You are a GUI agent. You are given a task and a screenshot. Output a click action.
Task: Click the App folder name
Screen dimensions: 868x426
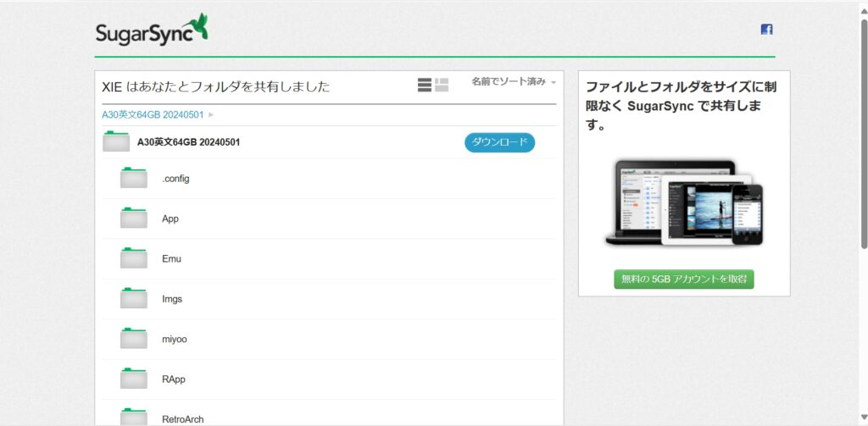170,219
